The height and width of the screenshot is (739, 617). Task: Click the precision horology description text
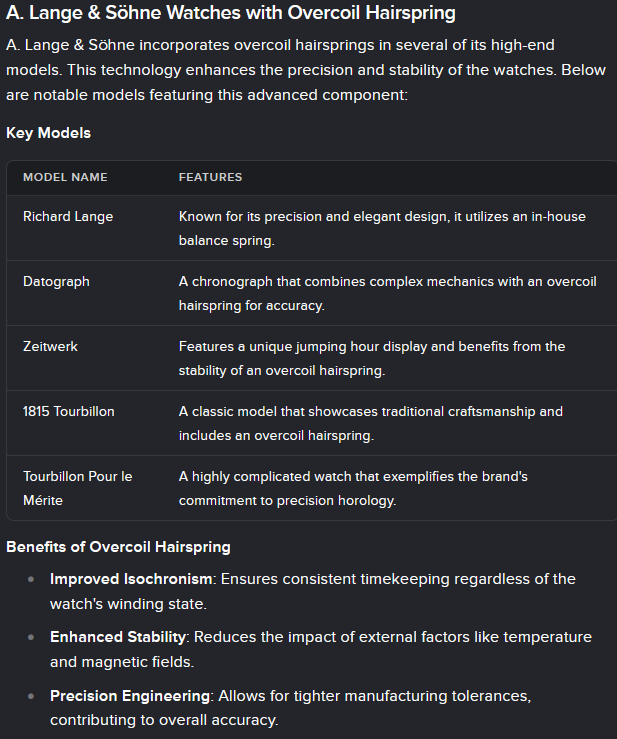(x=353, y=488)
